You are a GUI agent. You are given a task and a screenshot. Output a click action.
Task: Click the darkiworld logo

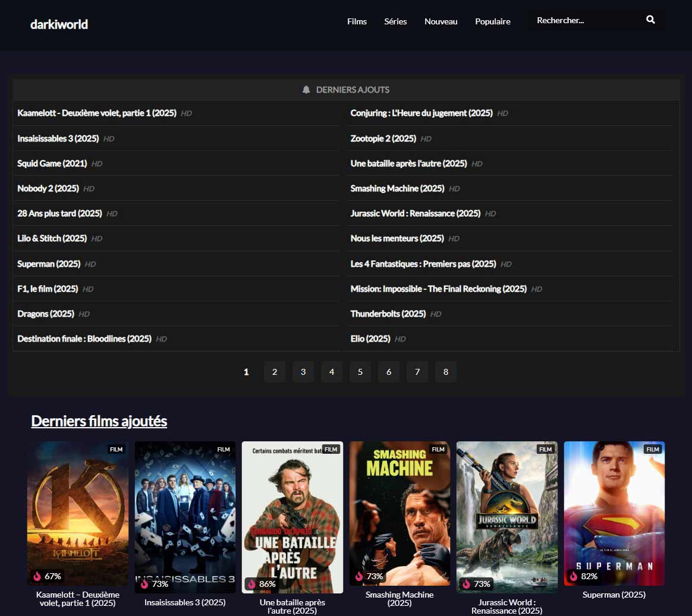59,24
